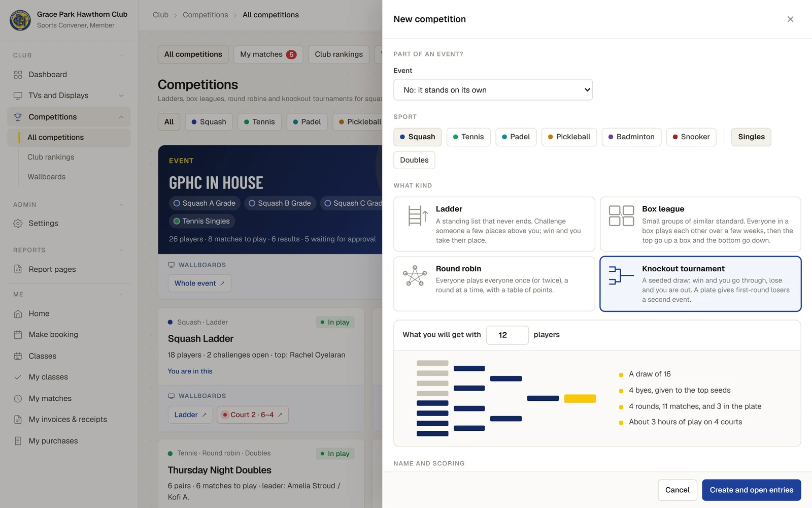Collapse the Competitions submenu chevron
This screenshot has height=508, width=812.
(x=121, y=117)
